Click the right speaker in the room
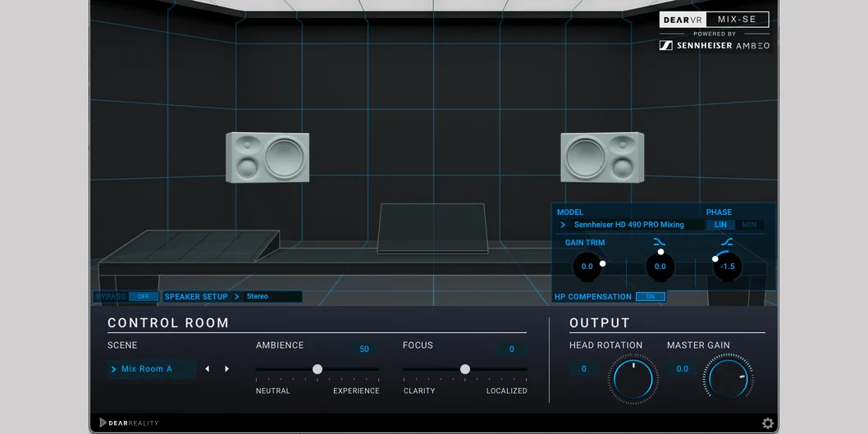The image size is (868, 434). tap(602, 158)
